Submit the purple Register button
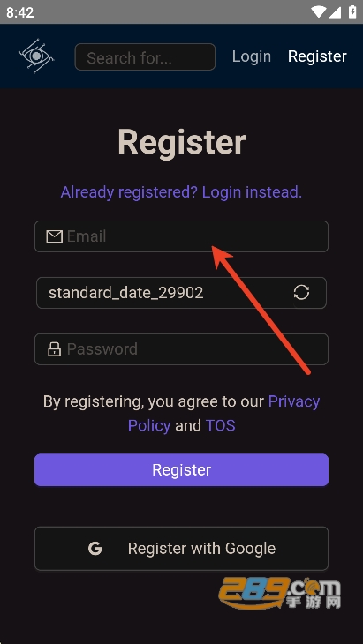 coord(181,470)
